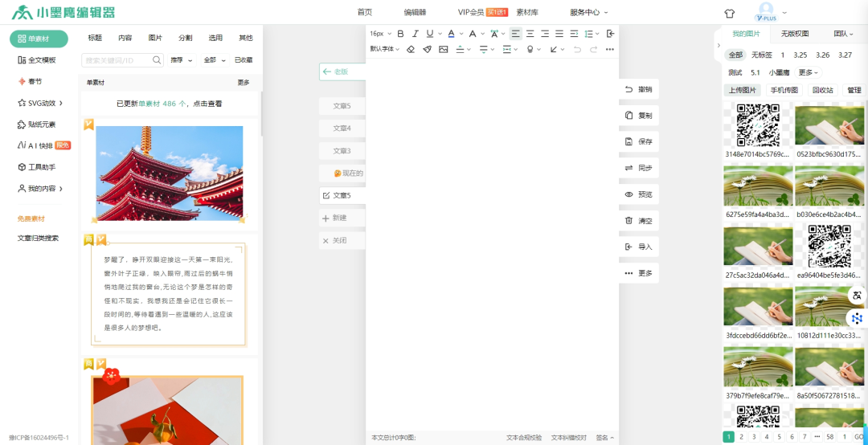Click the 文本合规校验 link
Image resolution: width=868 pixels, height=445 pixels.
point(524,438)
